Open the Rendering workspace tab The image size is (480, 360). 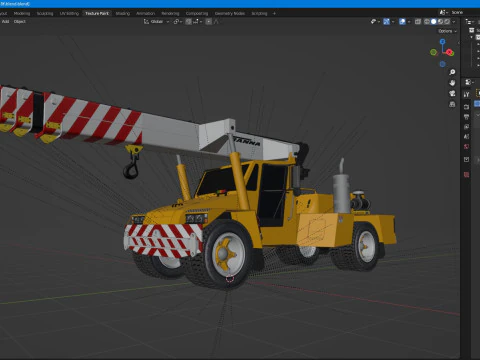[170, 13]
